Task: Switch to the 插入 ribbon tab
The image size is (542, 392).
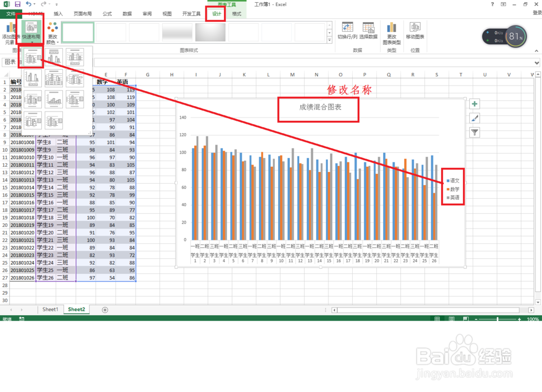Action: click(x=58, y=14)
